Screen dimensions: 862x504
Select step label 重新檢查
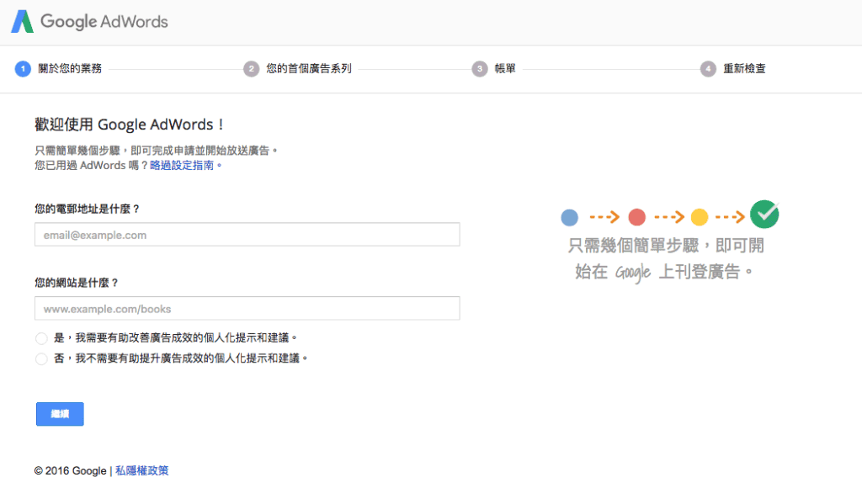[744, 69]
